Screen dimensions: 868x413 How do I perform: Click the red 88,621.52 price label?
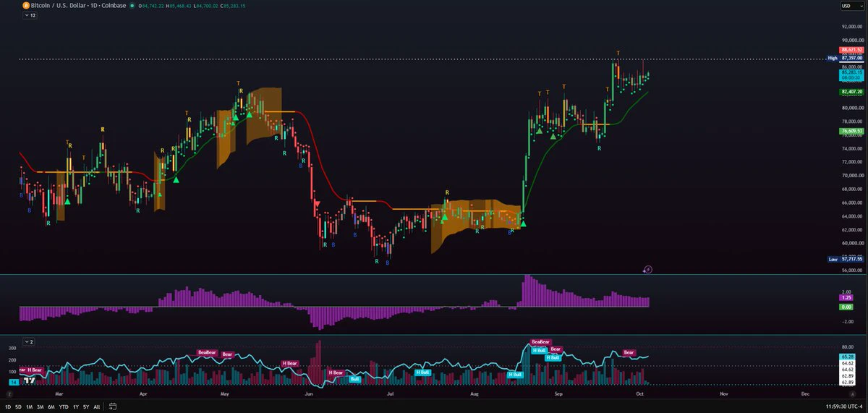[x=852, y=50]
